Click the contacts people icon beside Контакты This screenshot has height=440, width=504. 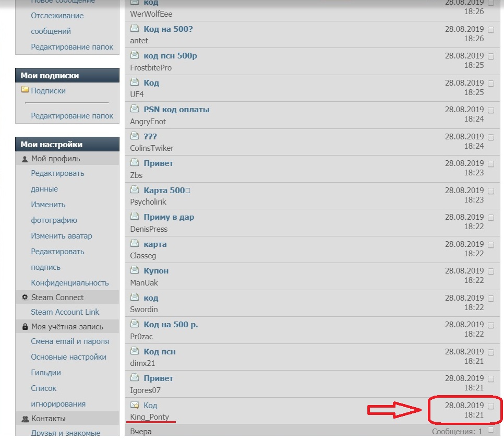point(25,419)
